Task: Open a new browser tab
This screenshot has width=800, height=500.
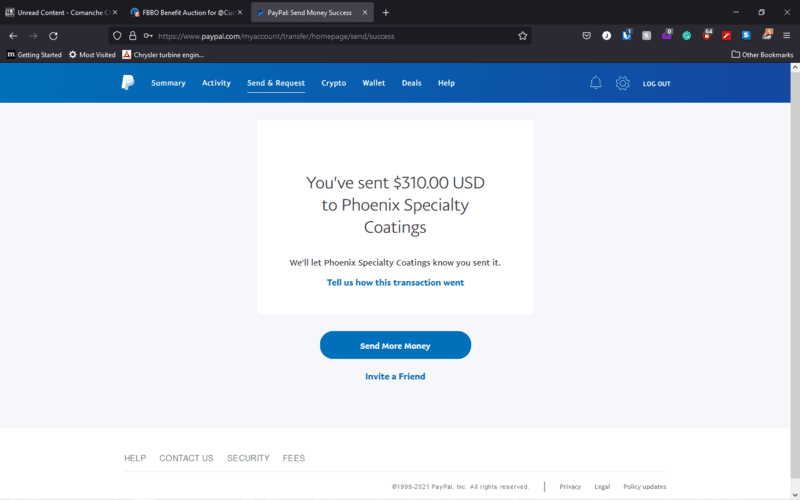Action: pos(386,12)
